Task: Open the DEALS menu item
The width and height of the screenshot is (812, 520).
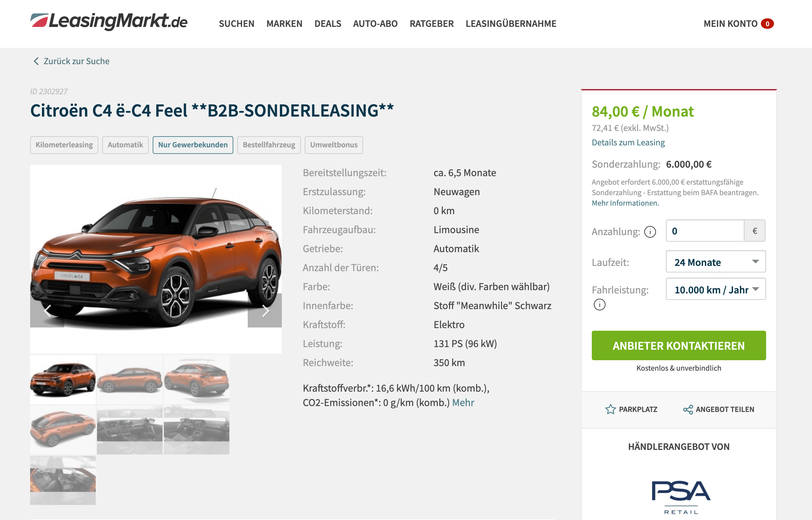Action: (328, 24)
